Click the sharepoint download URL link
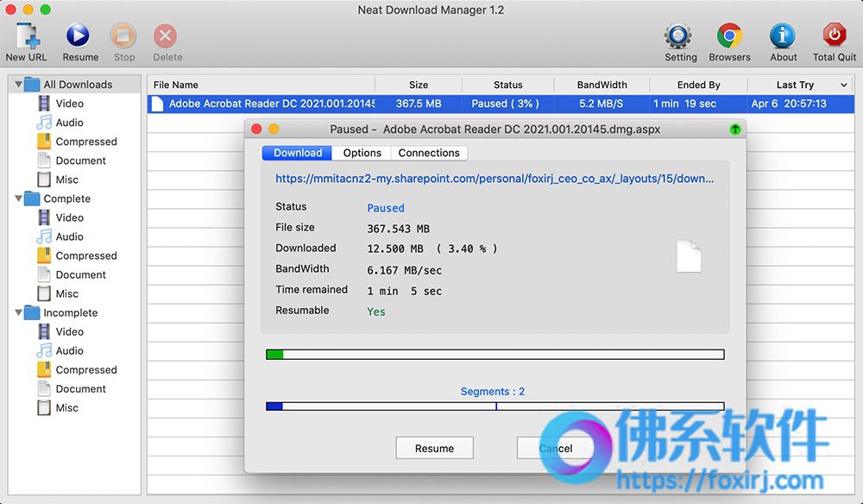863x504 pixels. click(x=494, y=179)
